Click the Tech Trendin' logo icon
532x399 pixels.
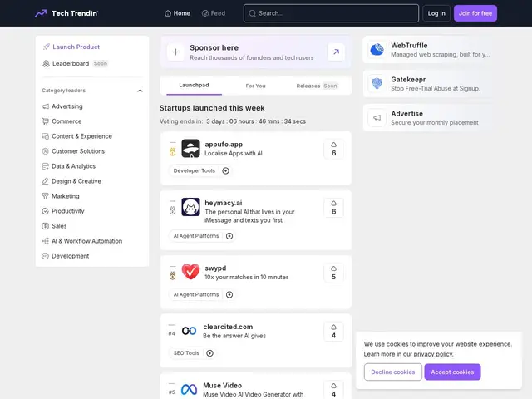click(41, 13)
